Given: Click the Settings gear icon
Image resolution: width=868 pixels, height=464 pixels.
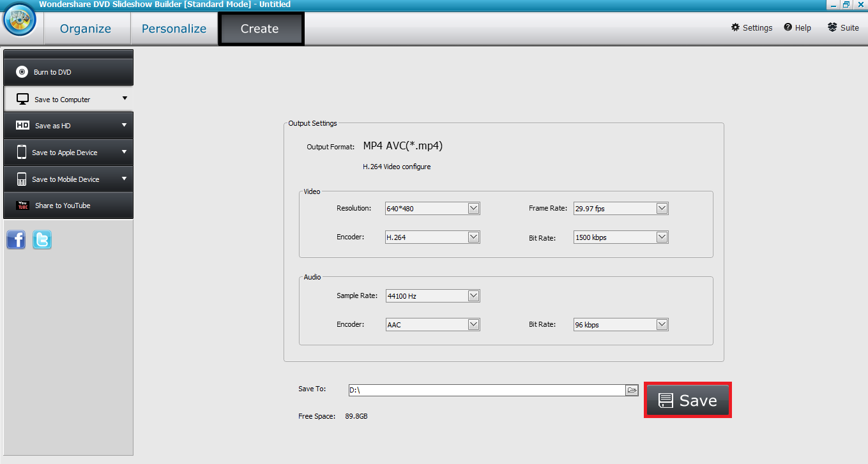Looking at the screenshot, I should pos(735,27).
